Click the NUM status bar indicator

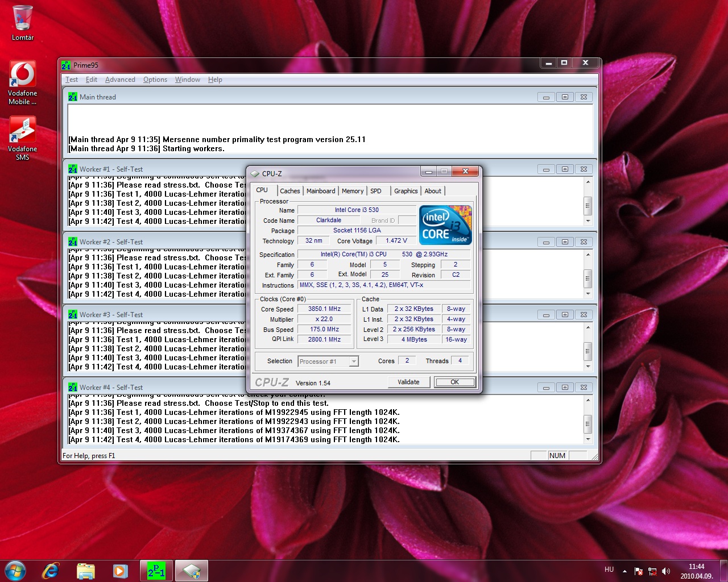(x=557, y=456)
